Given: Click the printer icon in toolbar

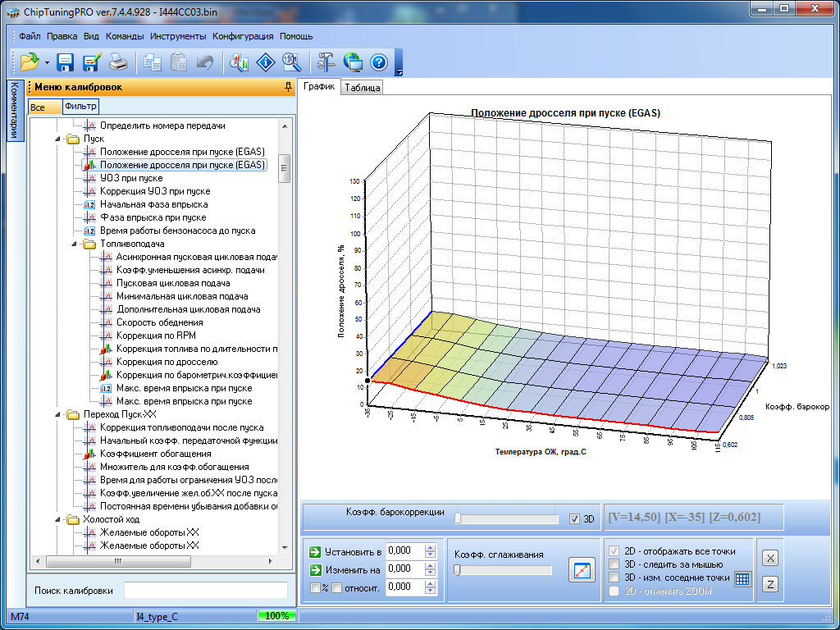Looking at the screenshot, I should (117, 62).
